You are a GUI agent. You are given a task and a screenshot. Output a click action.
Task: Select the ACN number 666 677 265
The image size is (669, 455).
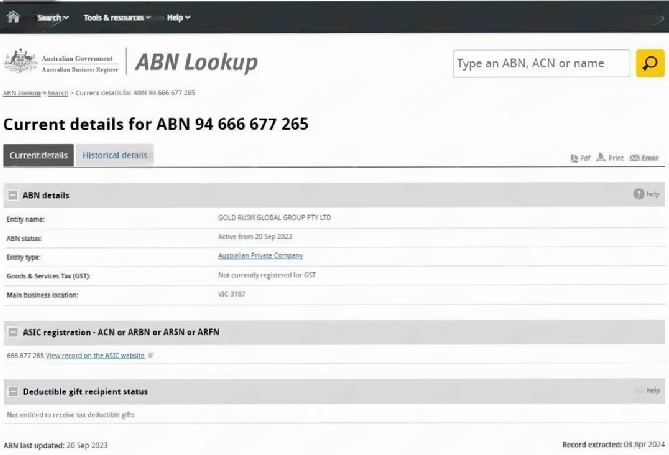click(25, 356)
